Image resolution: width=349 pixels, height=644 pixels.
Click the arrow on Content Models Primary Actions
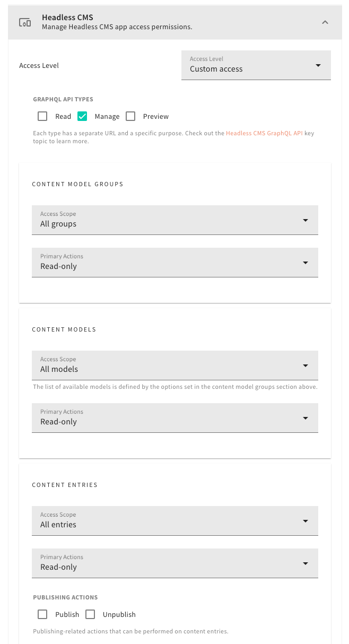306,417
